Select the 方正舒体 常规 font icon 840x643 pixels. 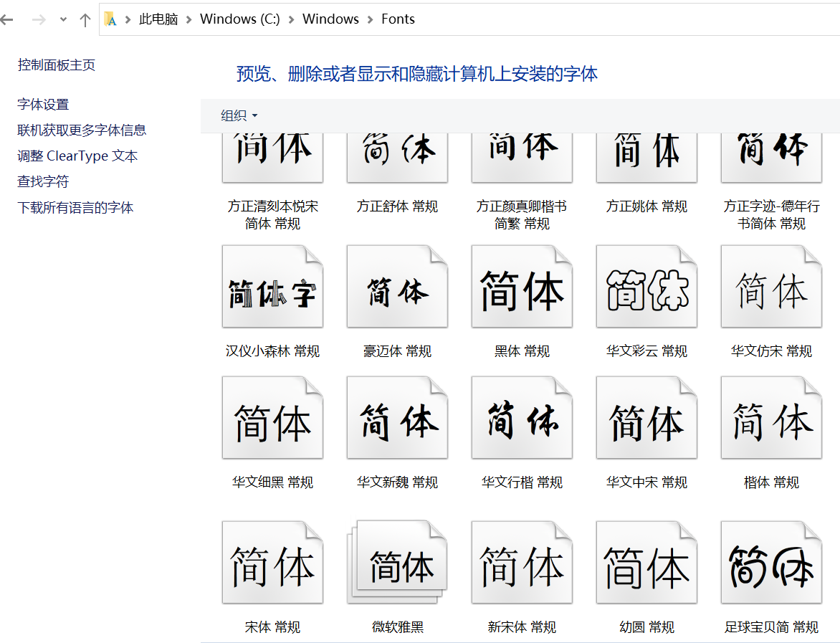click(x=398, y=158)
